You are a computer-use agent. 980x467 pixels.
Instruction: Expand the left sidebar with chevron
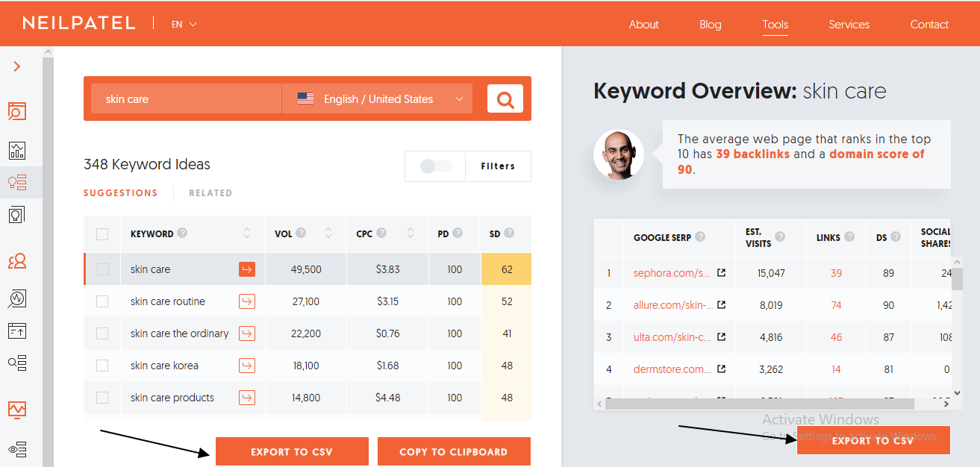pos(17,66)
